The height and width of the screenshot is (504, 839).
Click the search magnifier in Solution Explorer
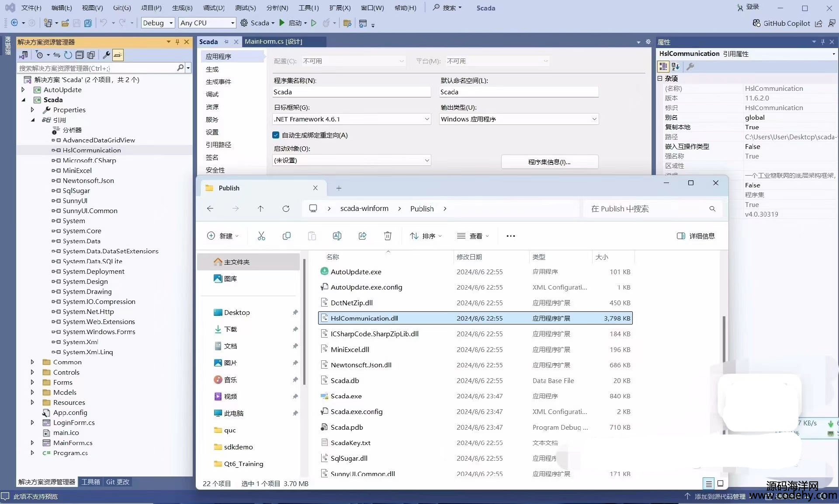pos(180,68)
